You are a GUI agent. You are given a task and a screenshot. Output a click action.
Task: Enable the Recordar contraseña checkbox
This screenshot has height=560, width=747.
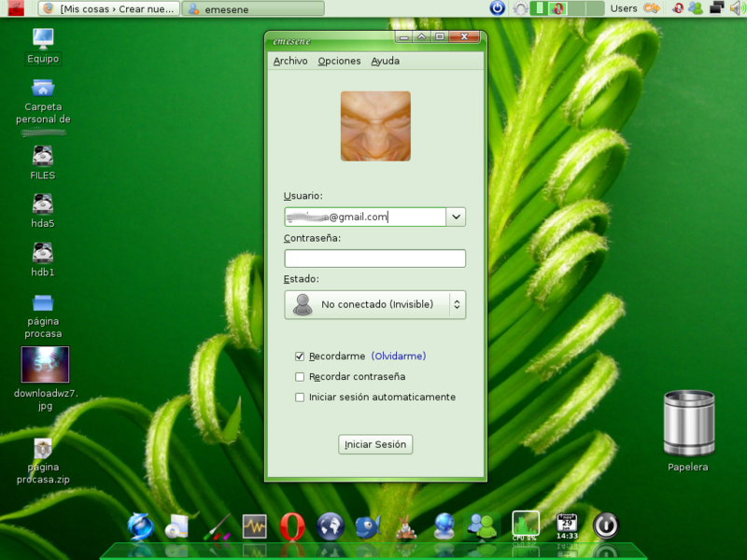[x=300, y=377]
